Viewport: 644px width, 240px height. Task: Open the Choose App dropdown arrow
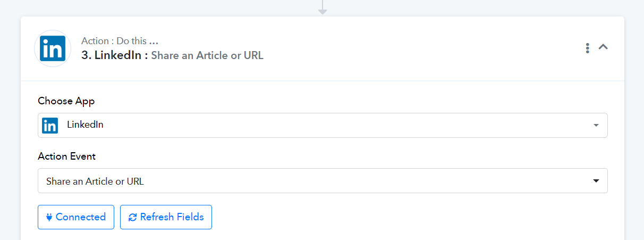[596, 126]
